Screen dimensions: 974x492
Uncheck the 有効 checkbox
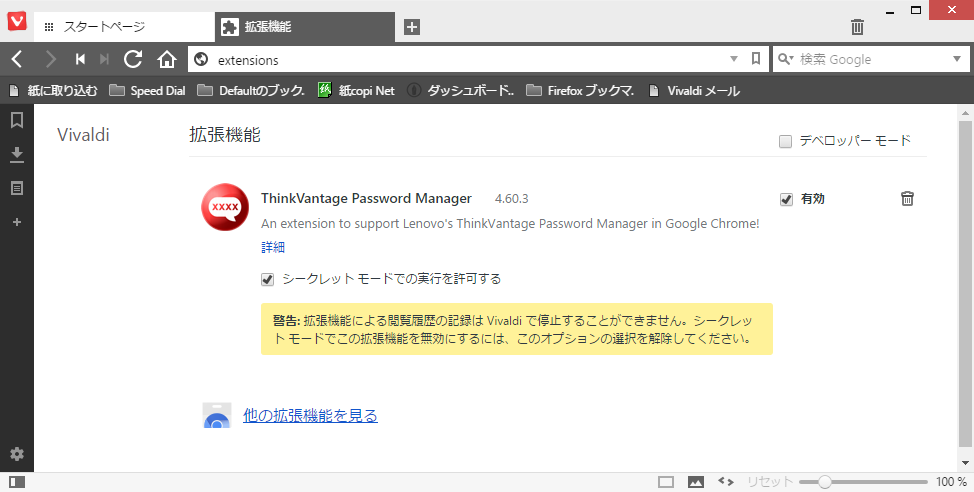coord(786,199)
